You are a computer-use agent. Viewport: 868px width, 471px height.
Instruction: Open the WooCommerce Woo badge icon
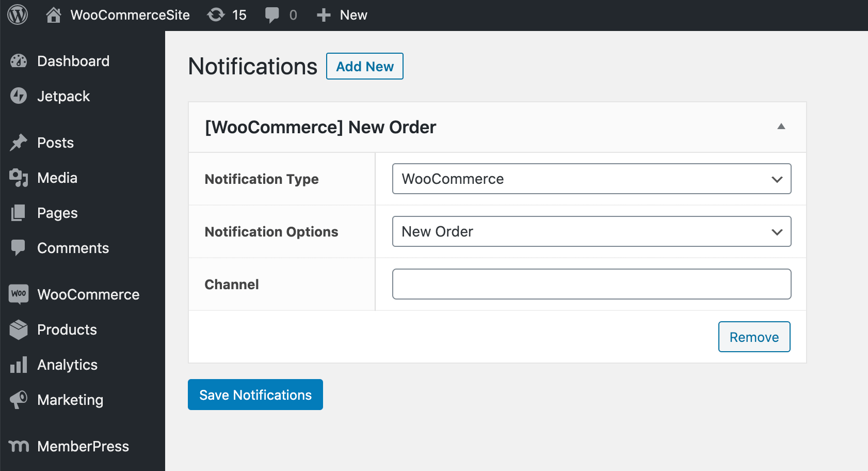pyautogui.click(x=19, y=294)
